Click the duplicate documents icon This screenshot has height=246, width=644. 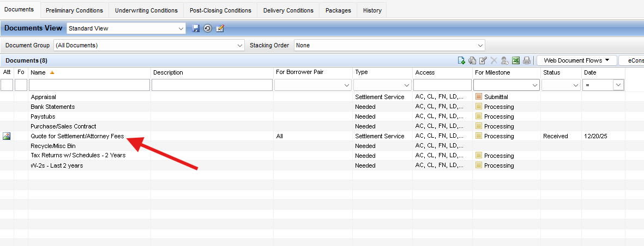coord(472,60)
